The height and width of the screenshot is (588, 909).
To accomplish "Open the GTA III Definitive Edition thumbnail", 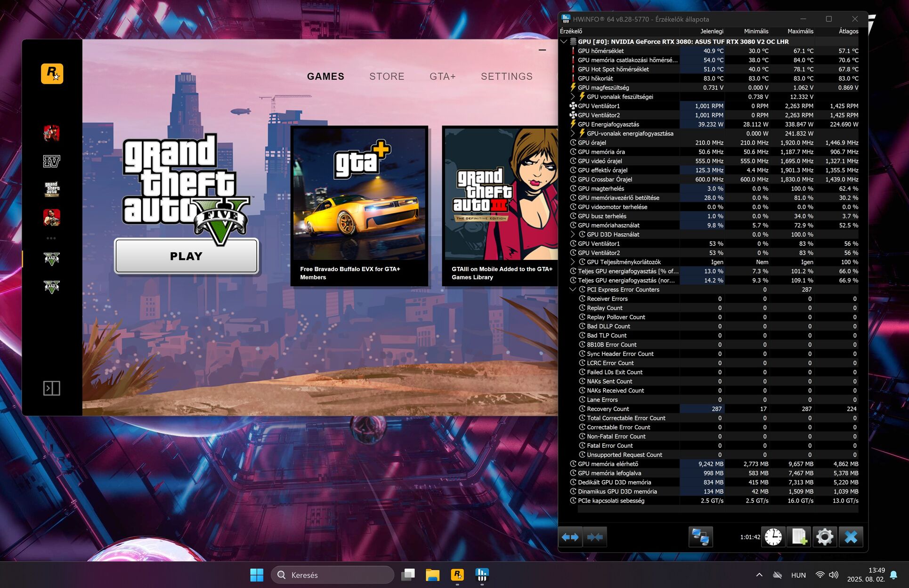I will click(x=501, y=194).
